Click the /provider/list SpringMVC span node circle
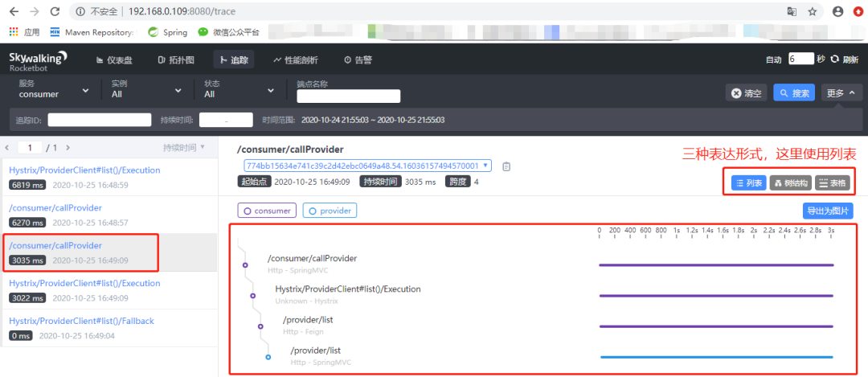868x377 pixels. (x=268, y=358)
